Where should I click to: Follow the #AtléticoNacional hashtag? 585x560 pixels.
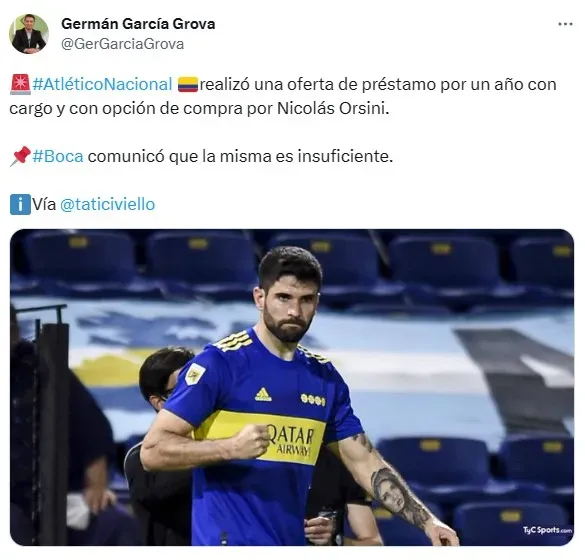point(102,84)
